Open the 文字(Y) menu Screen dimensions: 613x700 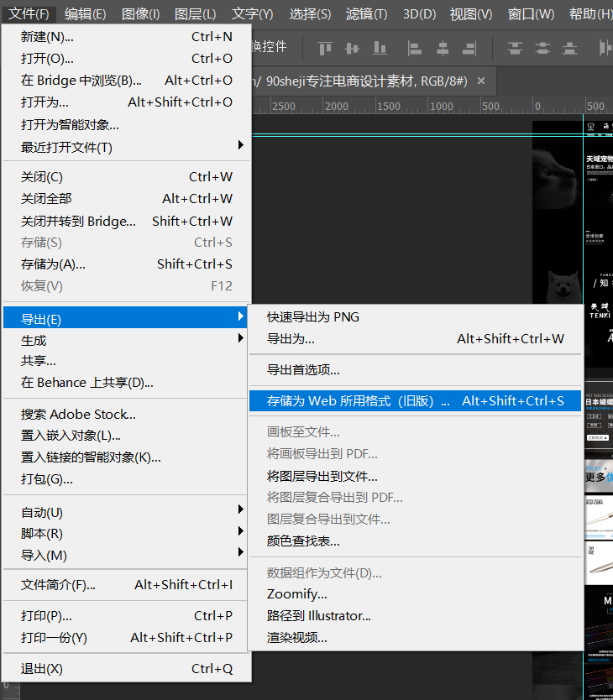pos(252,14)
